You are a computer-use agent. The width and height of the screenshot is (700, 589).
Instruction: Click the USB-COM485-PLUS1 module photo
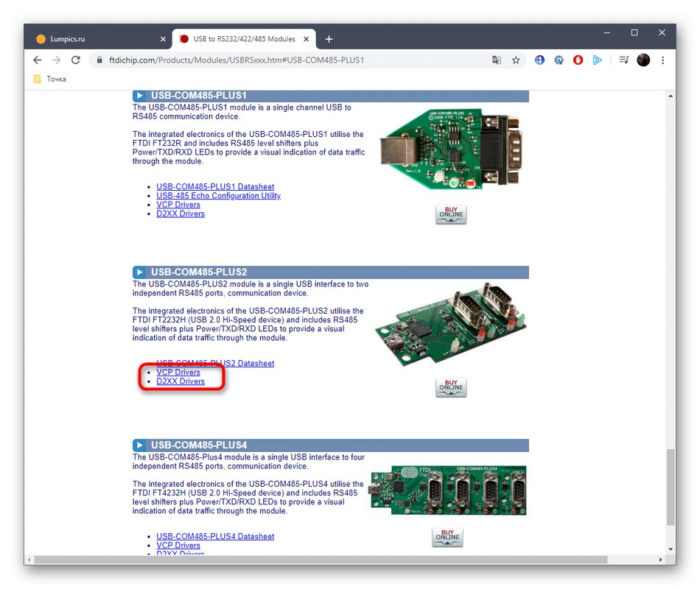451,149
